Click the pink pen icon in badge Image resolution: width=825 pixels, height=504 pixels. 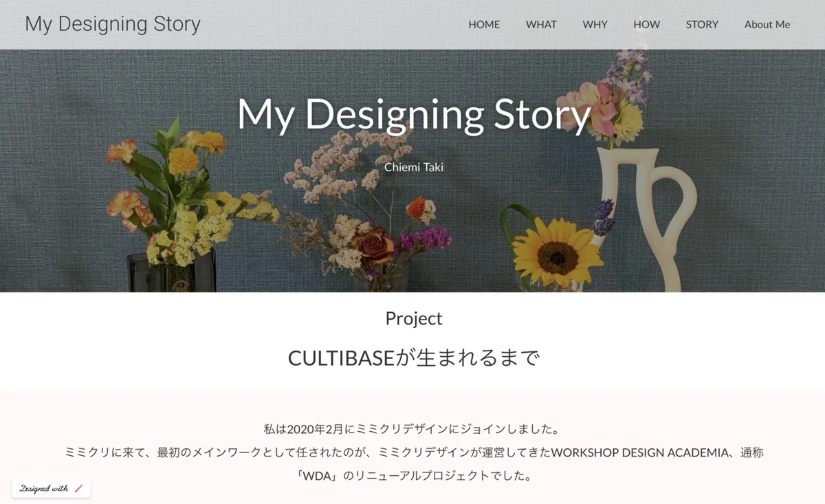[78, 489]
